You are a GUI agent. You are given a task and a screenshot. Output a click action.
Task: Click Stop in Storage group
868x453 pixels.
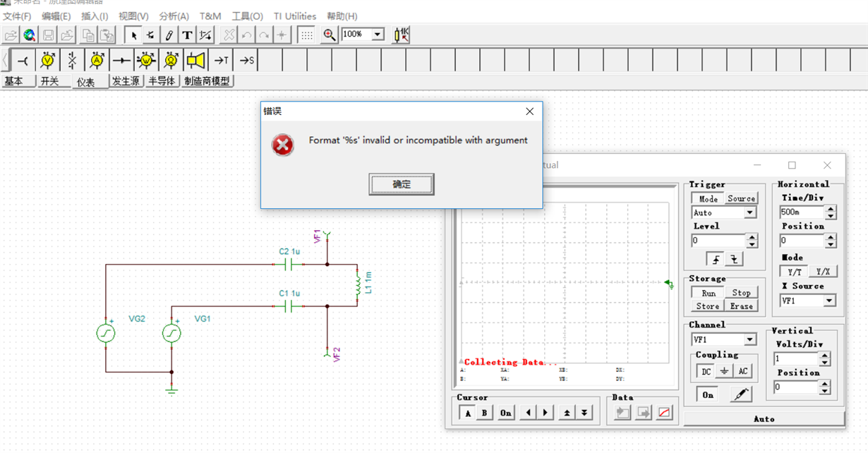[x=741, y=293]
